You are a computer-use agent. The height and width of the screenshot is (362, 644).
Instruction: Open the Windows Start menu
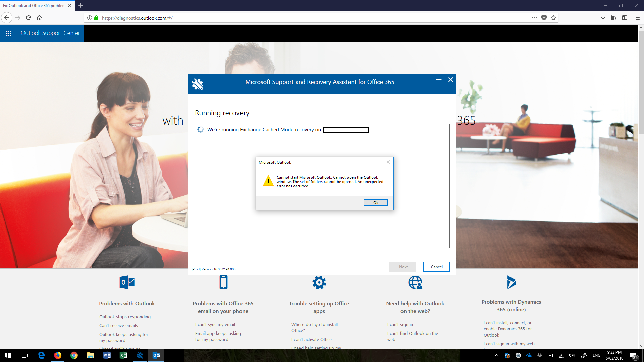[x=8, y=355]
